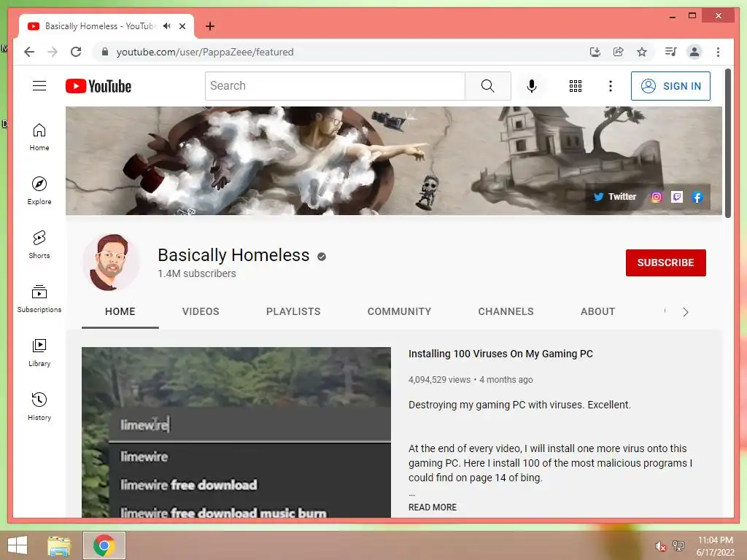
Task: Open History in the left sidebar
Action: point(39,406)
